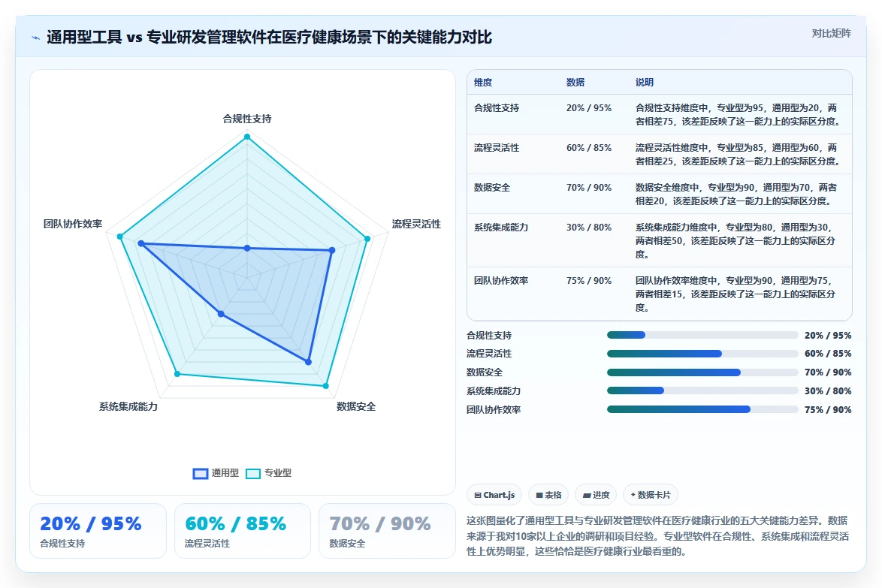Click the blue 通用型 legend color box
Viewport: 882px width, 588px height.
point(201,473)
